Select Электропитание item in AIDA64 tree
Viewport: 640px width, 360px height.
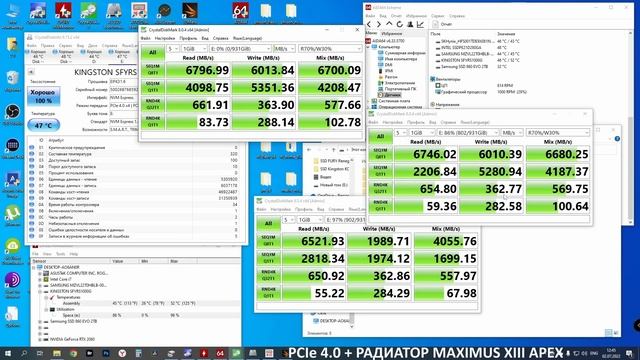400,83
